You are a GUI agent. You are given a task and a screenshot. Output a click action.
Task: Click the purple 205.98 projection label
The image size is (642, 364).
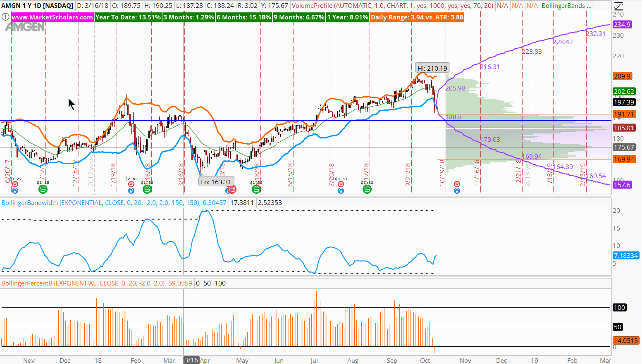click(x=455, y=88)
